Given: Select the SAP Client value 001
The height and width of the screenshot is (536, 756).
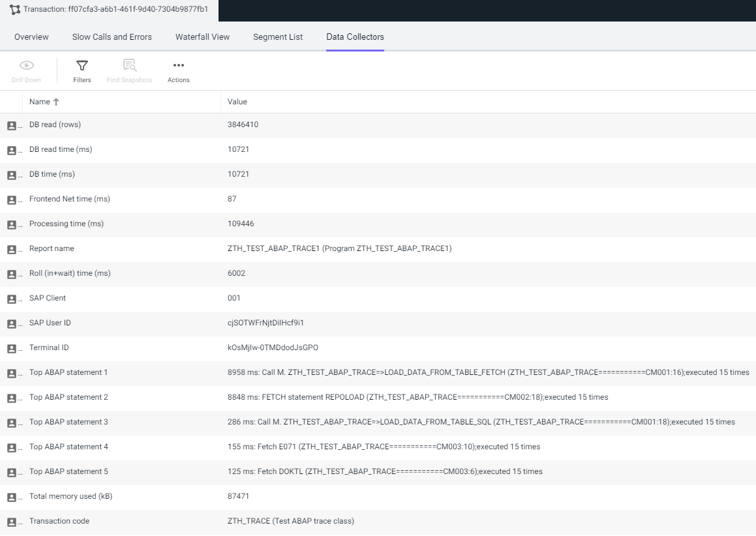Looking at the screenshot, I should click(x=234, y=298).
